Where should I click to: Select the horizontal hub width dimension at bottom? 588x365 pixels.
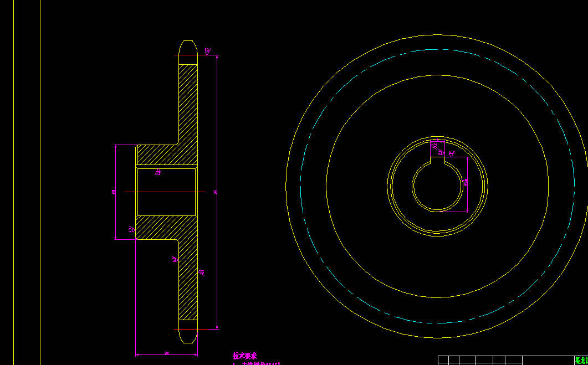pos(166,354)
